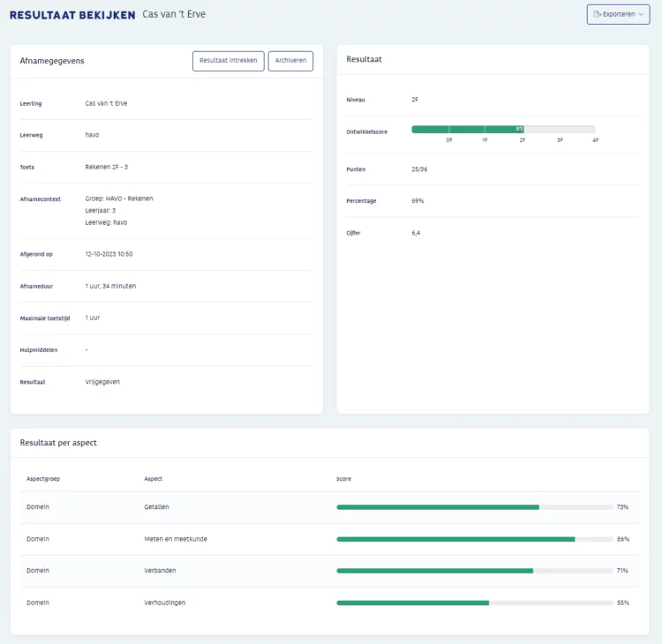Click the Resultaat intrekken button
662x644 pixels.
(229, 61)
